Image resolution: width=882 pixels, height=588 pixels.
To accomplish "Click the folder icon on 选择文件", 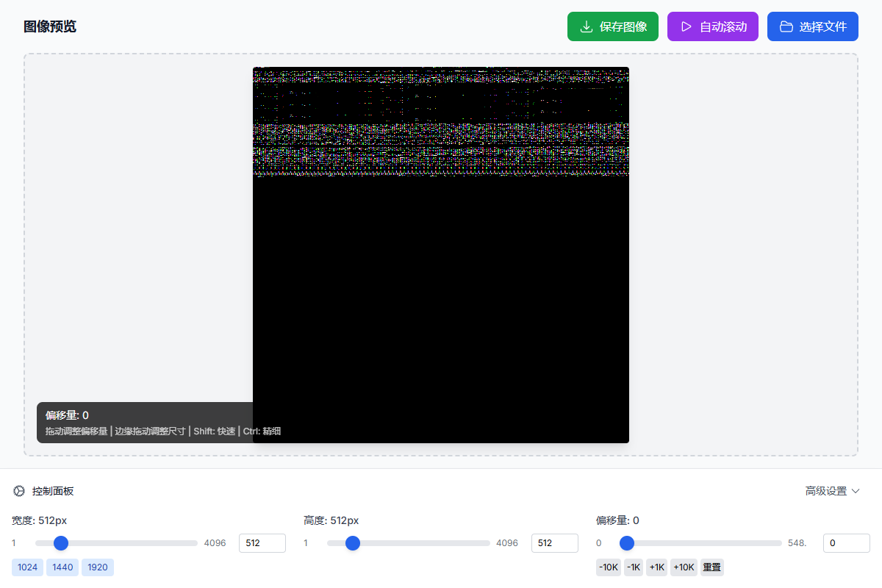I will pyautogui.click(x=786, y=27).
